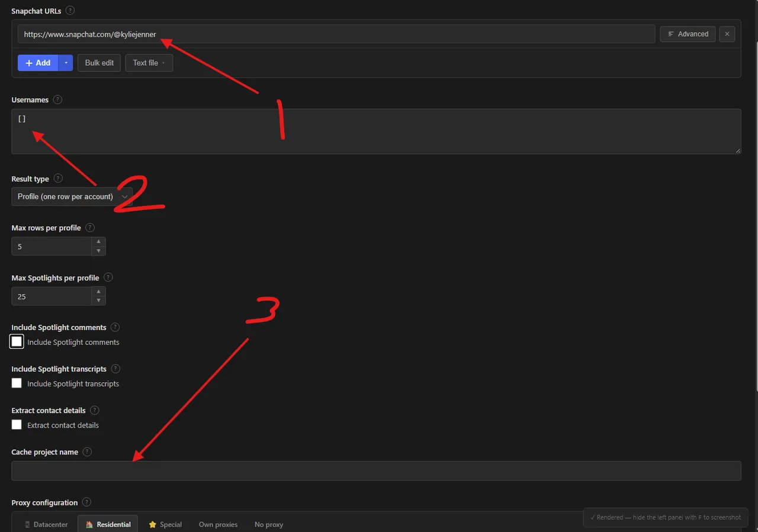This screenshot has width=758, height=532.
Task: Open the Max rows per profile help icon
Action: [90, 227]
